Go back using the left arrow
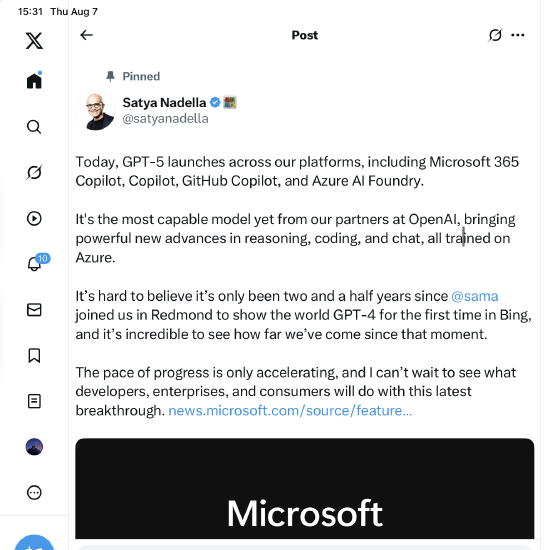The width and height of the screenshot is (550, 550). [86, 35]
